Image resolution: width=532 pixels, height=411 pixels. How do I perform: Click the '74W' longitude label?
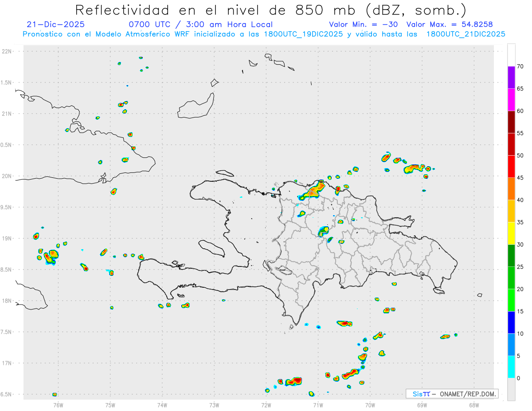[162, 404]
